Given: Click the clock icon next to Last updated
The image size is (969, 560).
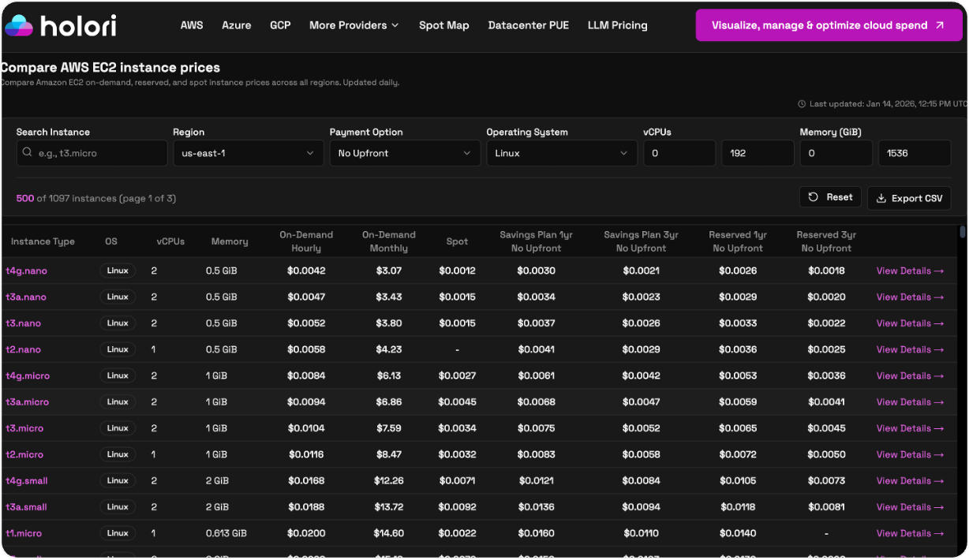Looking at the screenshot, I should 802,103.
